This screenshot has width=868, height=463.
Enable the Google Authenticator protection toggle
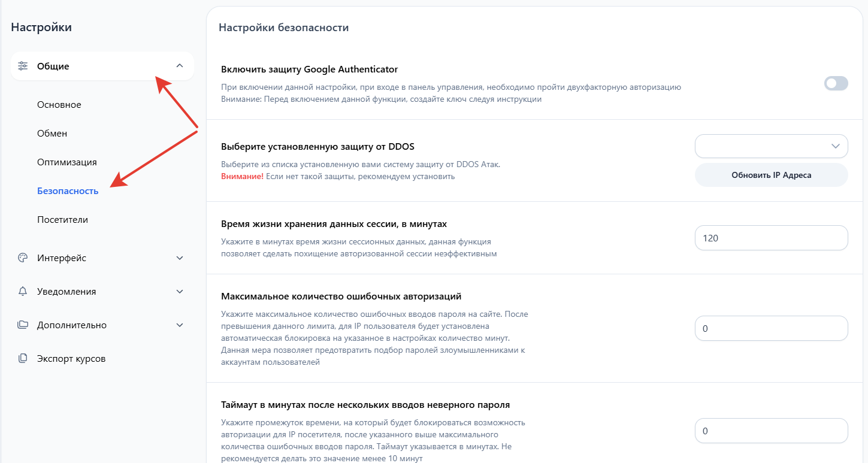(836, 84)
